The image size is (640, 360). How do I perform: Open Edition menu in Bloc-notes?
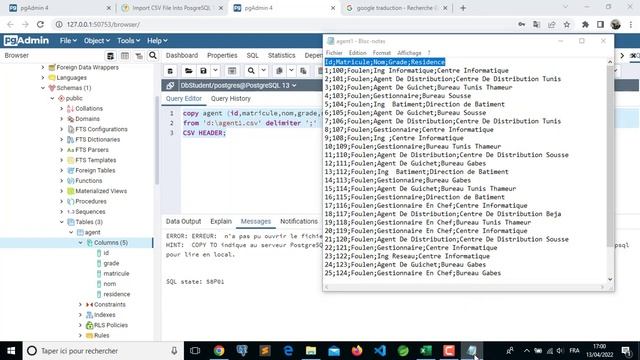[x=358, y=53]
